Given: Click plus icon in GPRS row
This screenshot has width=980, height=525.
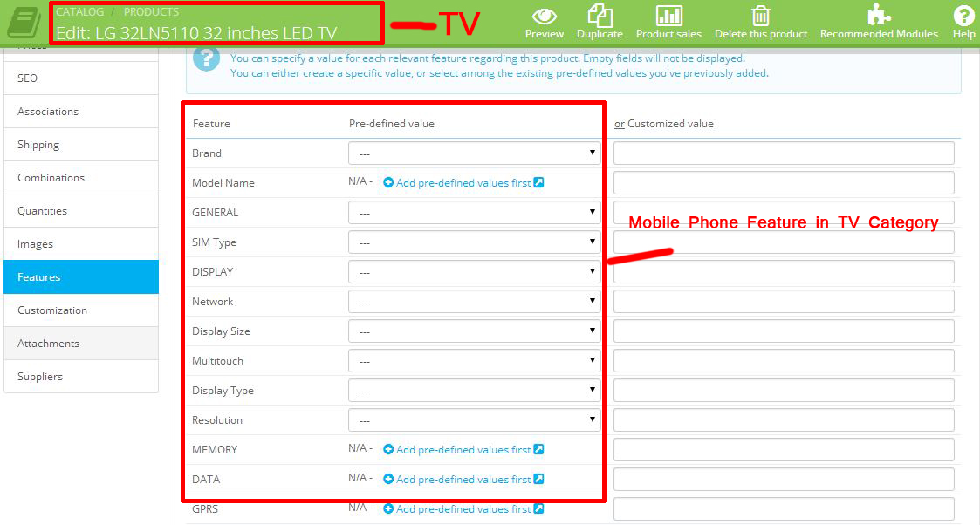Looking at the screenshot, I should point(388,508).
